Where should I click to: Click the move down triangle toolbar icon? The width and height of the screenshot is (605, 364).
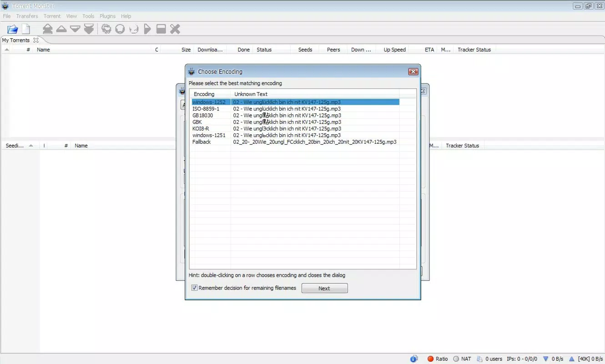coord(75,29)
